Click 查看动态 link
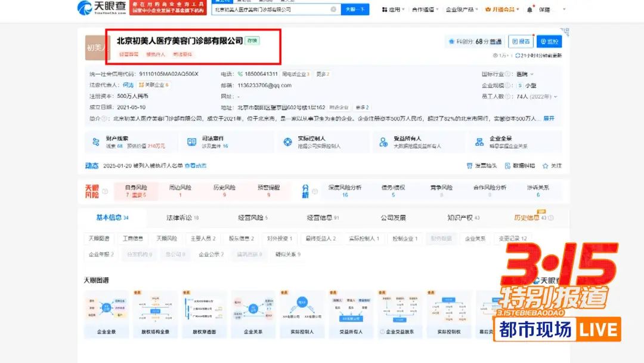Screen dimensions: 644x363 coord(196,165)
